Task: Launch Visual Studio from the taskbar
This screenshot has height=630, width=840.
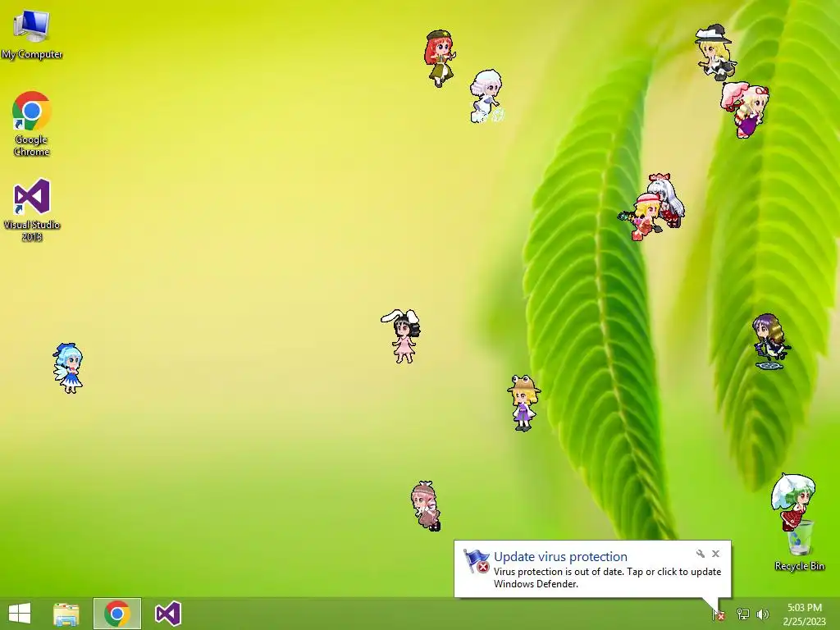Action: (x=167, y=614)
